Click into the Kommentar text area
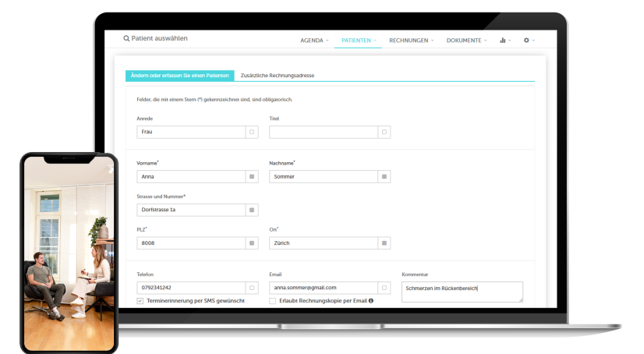Screen dimensions: 644x354 (462, 292)
